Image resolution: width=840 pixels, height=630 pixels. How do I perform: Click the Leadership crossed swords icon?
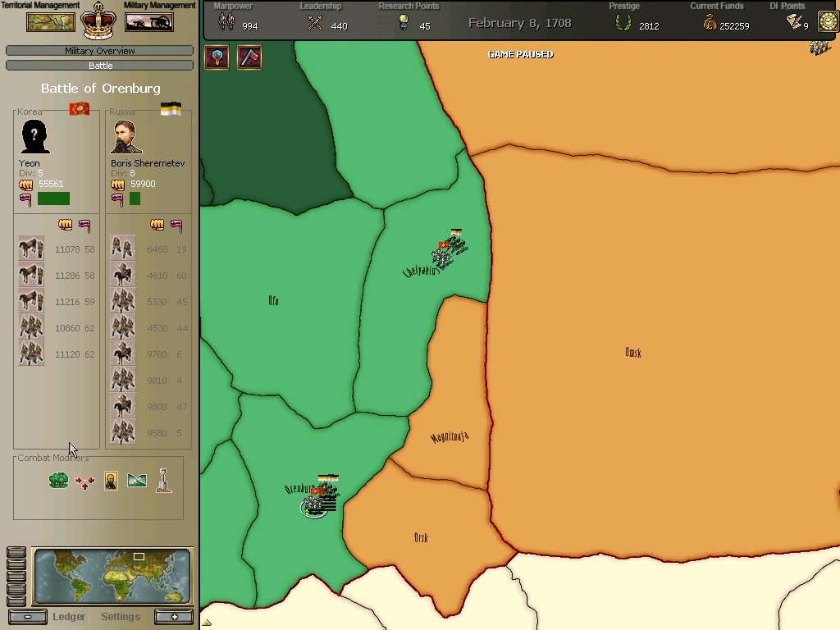(315, 23)
